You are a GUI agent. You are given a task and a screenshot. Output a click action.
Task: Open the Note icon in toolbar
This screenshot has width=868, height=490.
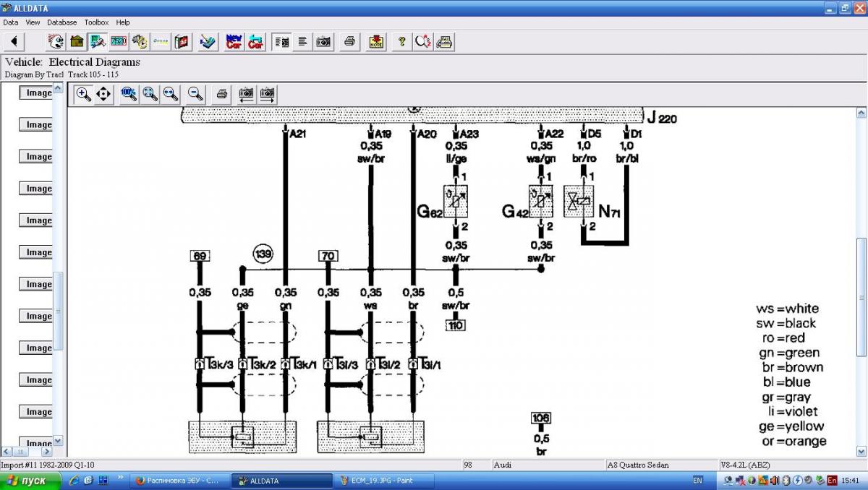(376, 41)
